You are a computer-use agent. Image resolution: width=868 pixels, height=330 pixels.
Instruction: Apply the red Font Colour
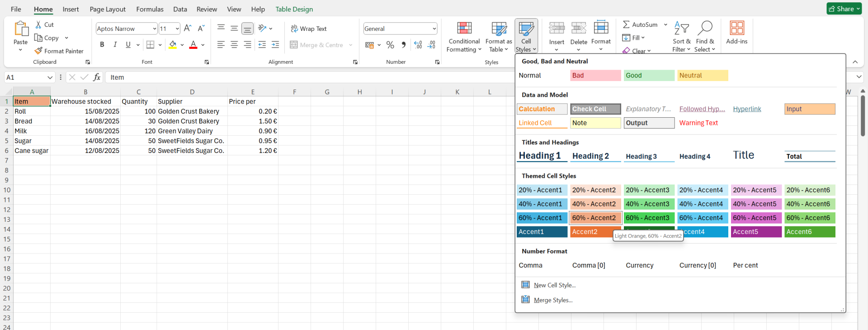pyautogui.click(x=193, y=44)
